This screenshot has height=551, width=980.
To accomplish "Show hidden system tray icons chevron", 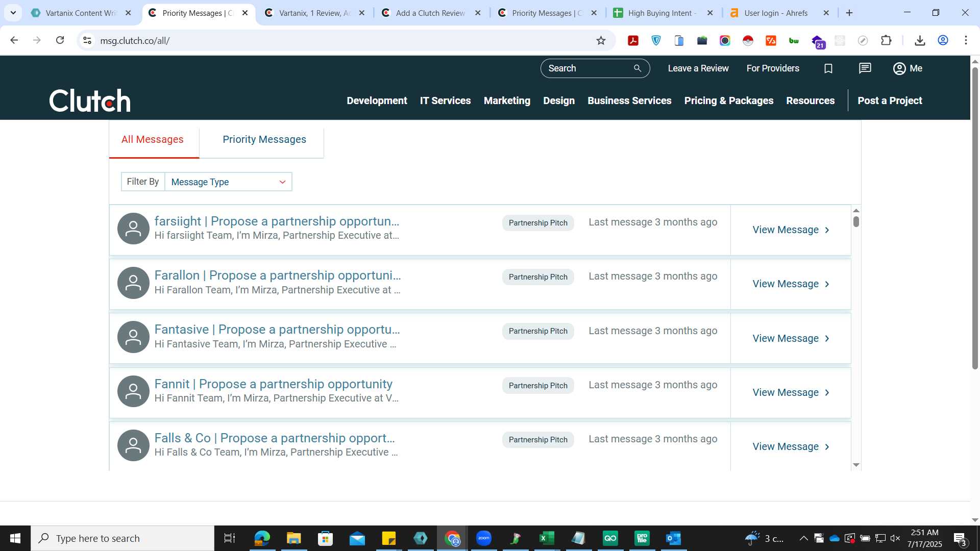I will coord(803,538).
